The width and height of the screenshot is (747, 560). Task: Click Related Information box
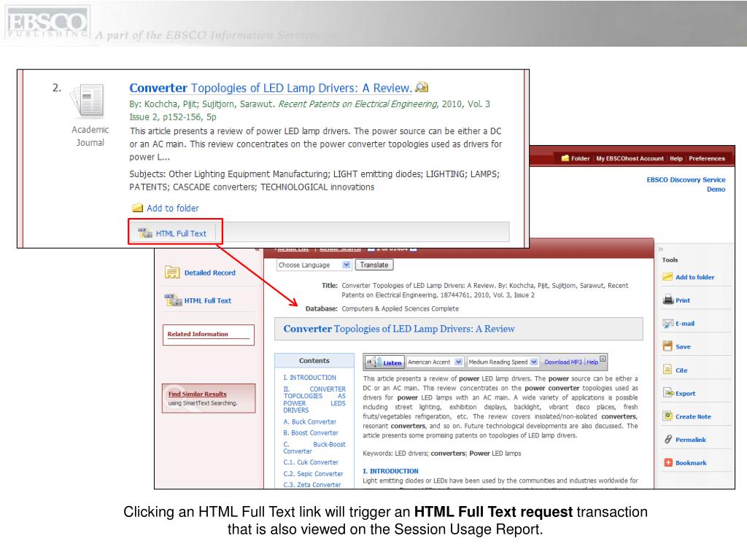[208, 335]
